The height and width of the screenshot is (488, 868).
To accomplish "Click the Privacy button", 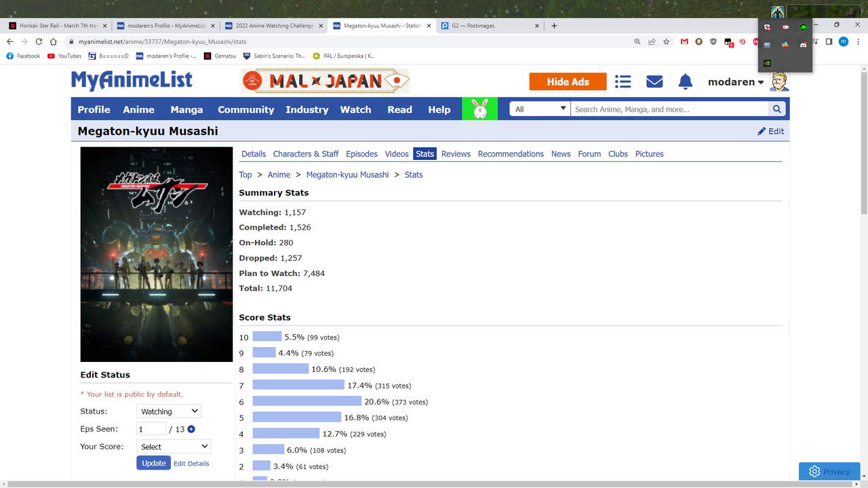I will click(829, 472).
